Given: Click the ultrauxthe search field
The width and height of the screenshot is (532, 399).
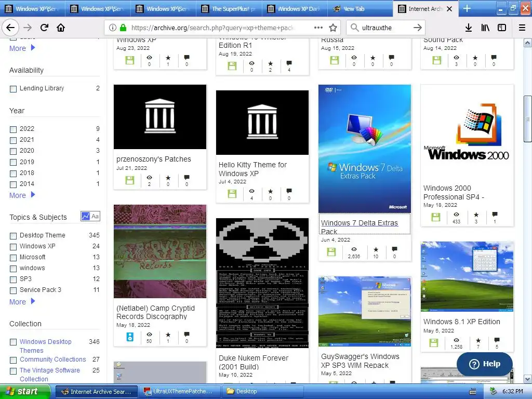Looking at the screenshot, I should click(385, 28).
